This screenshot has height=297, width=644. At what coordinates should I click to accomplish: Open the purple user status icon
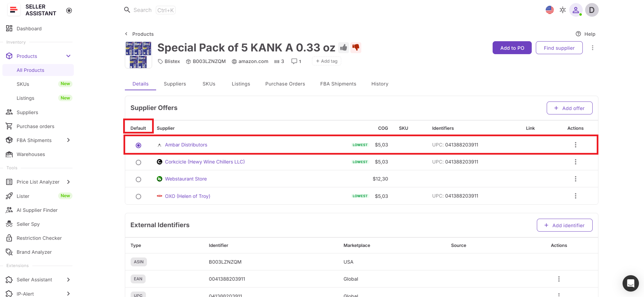[x=576, y=10]
